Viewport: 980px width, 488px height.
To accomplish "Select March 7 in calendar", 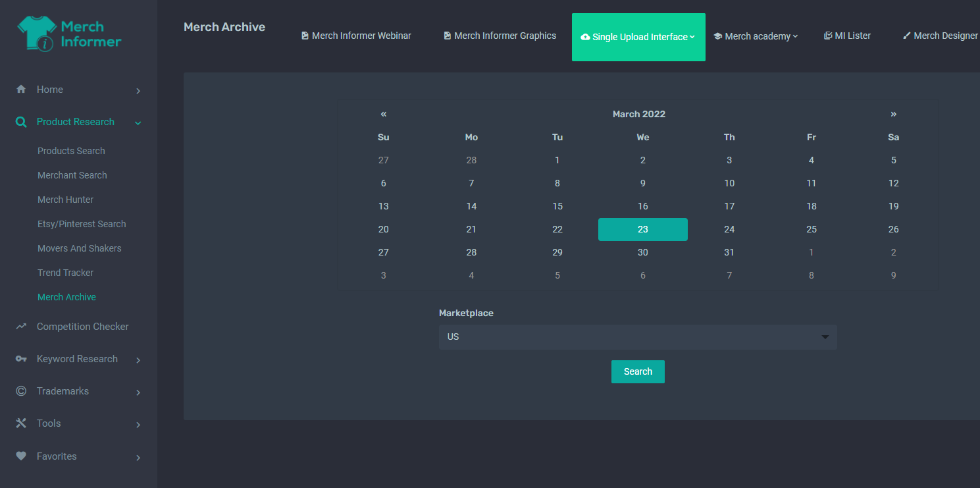I will click(x=471, y=183).
